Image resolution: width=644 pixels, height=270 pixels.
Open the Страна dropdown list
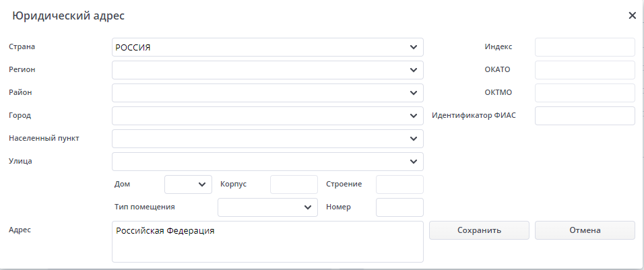tap(413, 47)
